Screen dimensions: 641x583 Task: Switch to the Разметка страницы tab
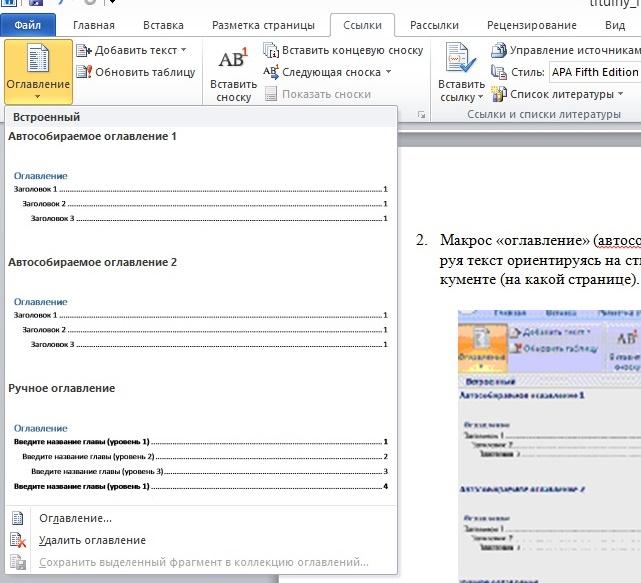pos(263,25)
